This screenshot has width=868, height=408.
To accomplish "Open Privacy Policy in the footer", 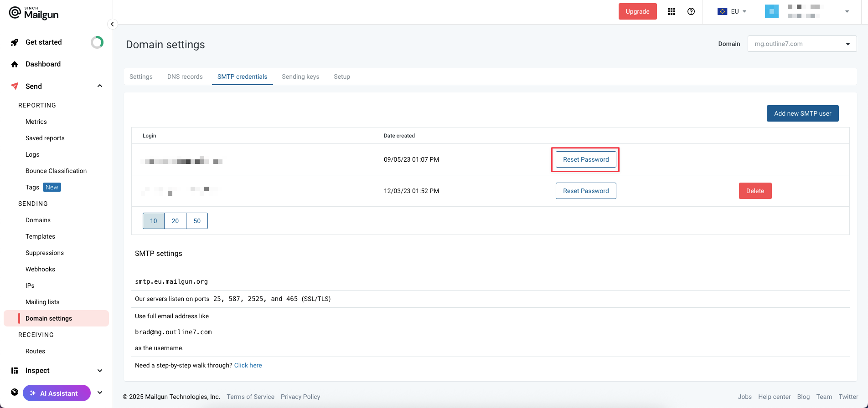I will [300, 397].
